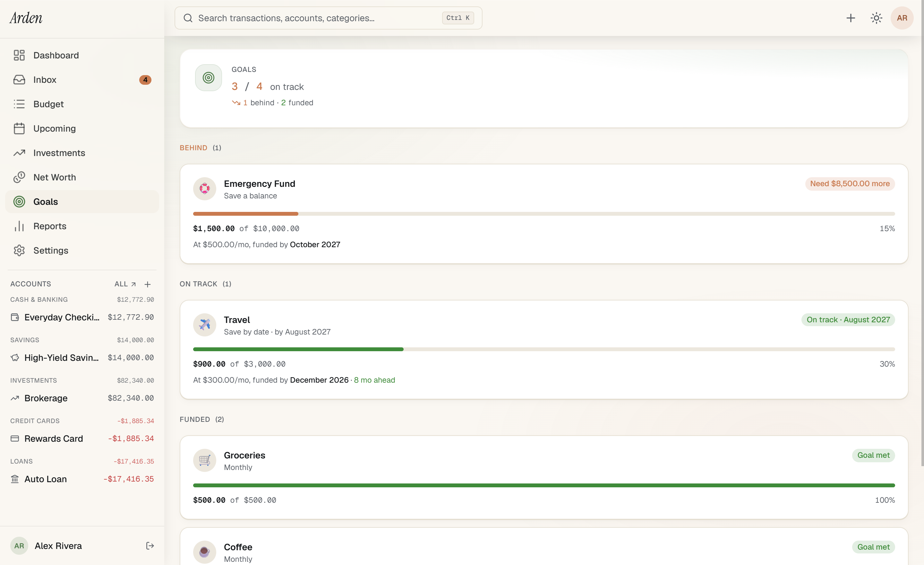Open High-Yield Savings account

point(82,358)
